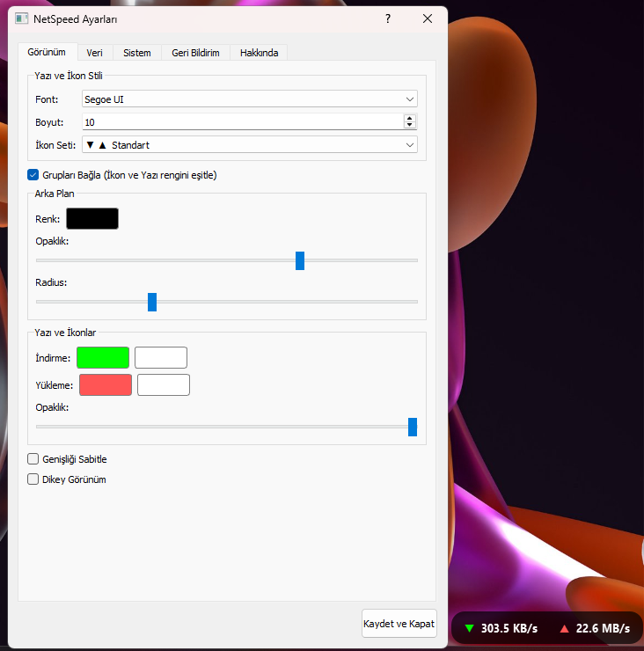Close the NetSpeed Ayarları window
644x651 pixels.
pos(428,18)
